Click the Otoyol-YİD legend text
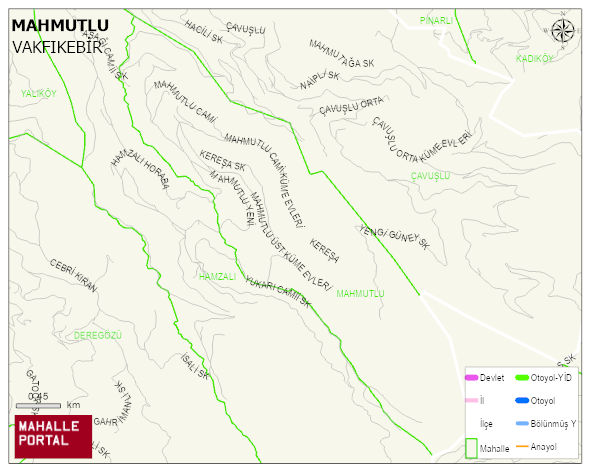The height and width of the screenshot is (472, 591). (551, 378)
